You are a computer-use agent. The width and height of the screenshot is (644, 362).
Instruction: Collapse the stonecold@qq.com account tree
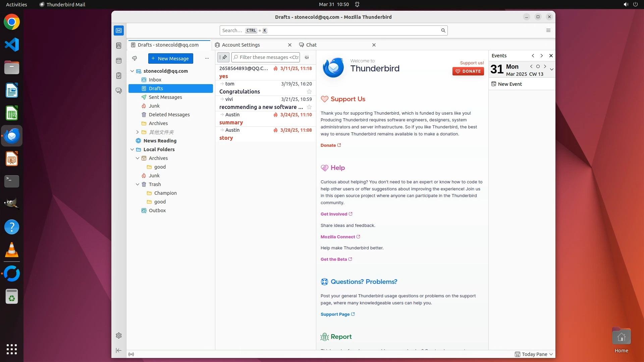pos(132,71)
